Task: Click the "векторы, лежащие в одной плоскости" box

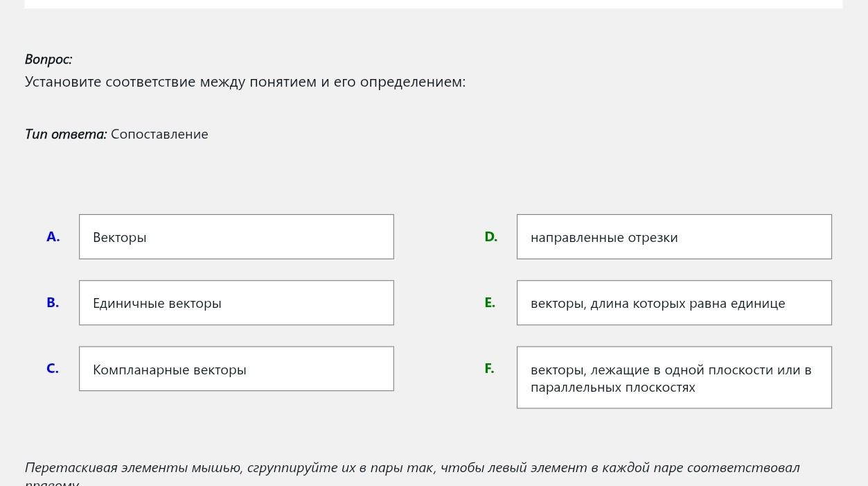Action: [x=674, y=378]
